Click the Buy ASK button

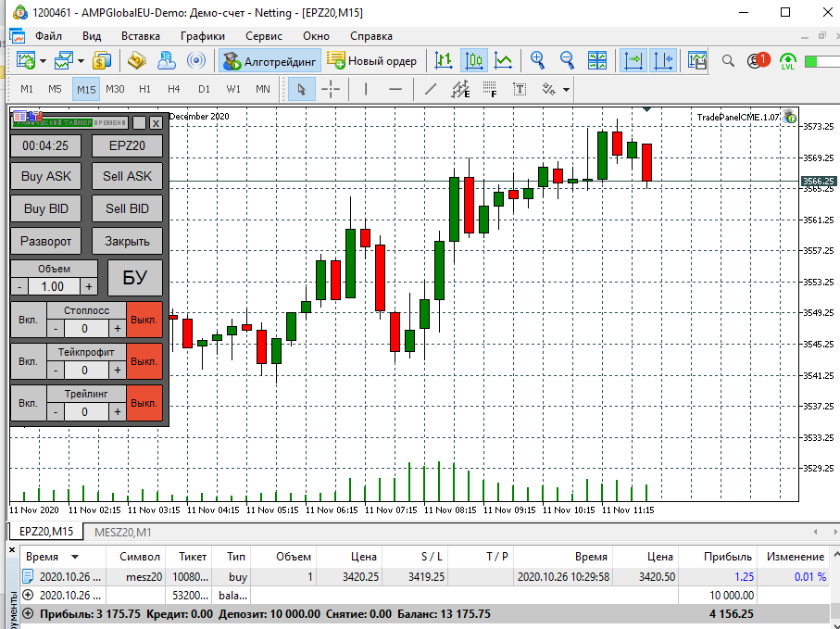click(x=46, y=176)
